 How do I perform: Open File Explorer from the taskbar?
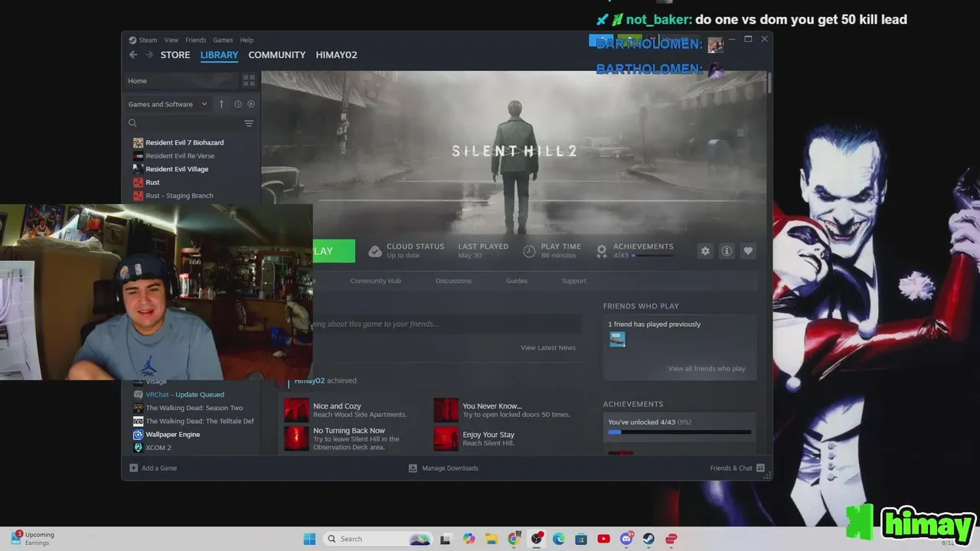tap(491, 539)
